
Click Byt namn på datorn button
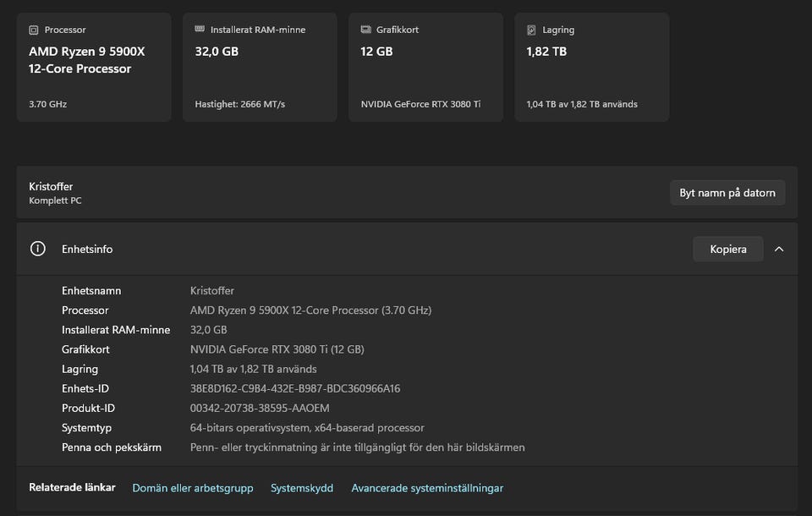click(x=727, y=193)
